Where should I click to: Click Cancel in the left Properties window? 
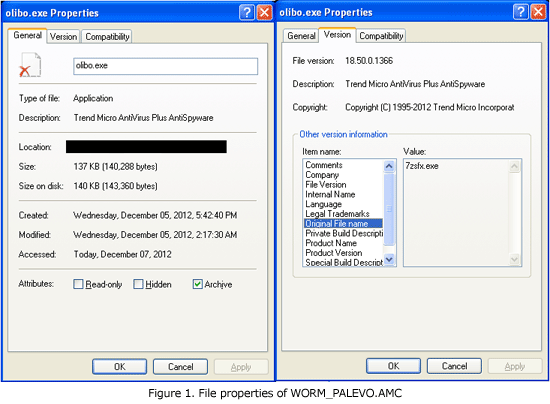click(x=180, y=366)
